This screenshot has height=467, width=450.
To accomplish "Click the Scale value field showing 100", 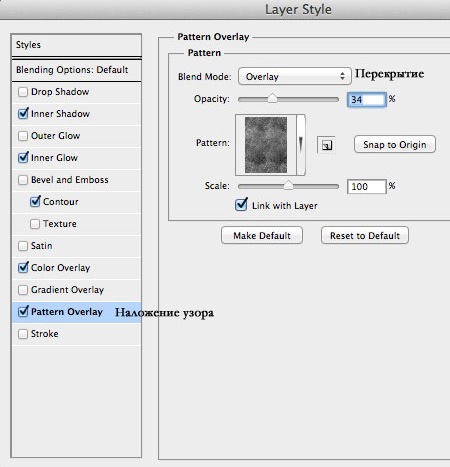I will coord(367,186).
